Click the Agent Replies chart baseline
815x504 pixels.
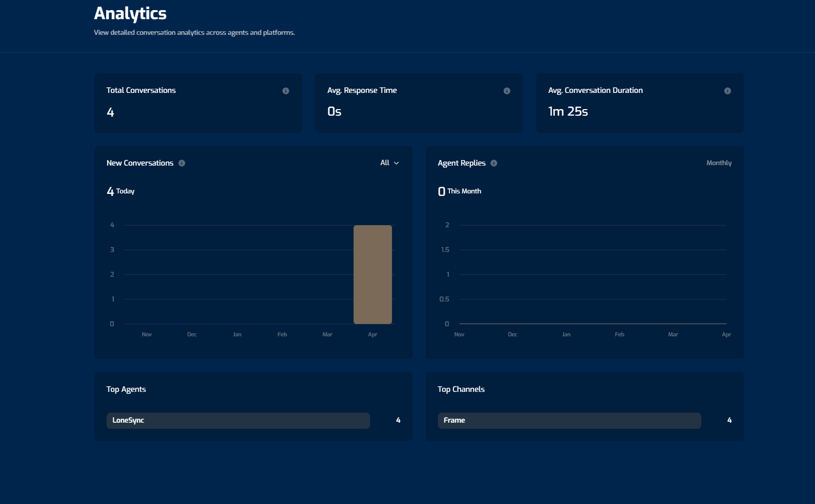[x=593, y=323]
